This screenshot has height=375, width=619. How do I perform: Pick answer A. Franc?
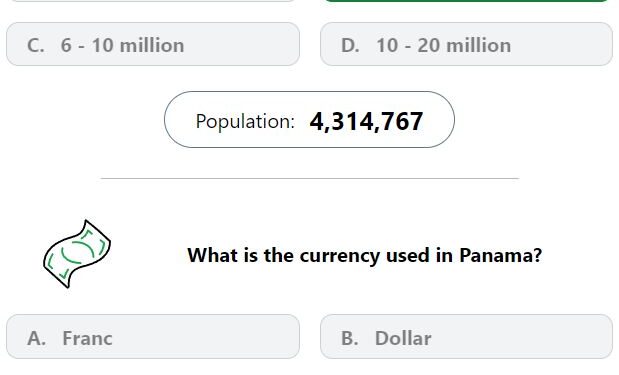pyautogui.click(x=153, y=337)
